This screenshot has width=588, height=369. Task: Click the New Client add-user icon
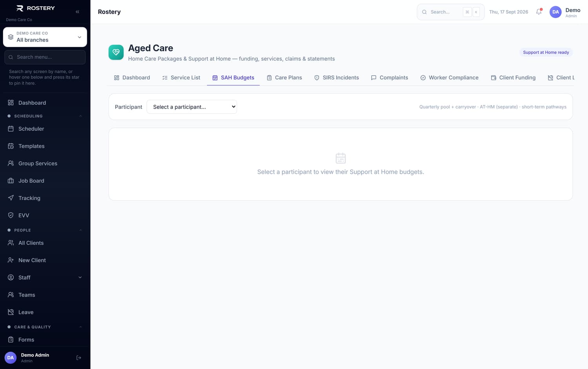11,260
